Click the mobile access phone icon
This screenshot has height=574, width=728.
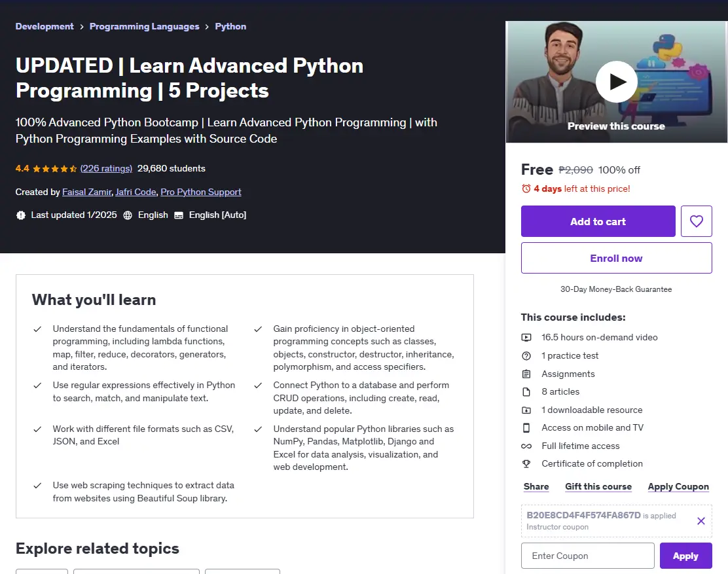click(x=526, y=427)
